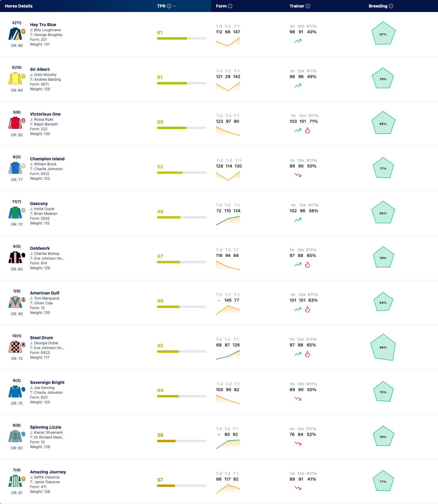Viewport: 438px width, 504px height.
Task: Click the Breeding info icon
Action: [391, 6]
